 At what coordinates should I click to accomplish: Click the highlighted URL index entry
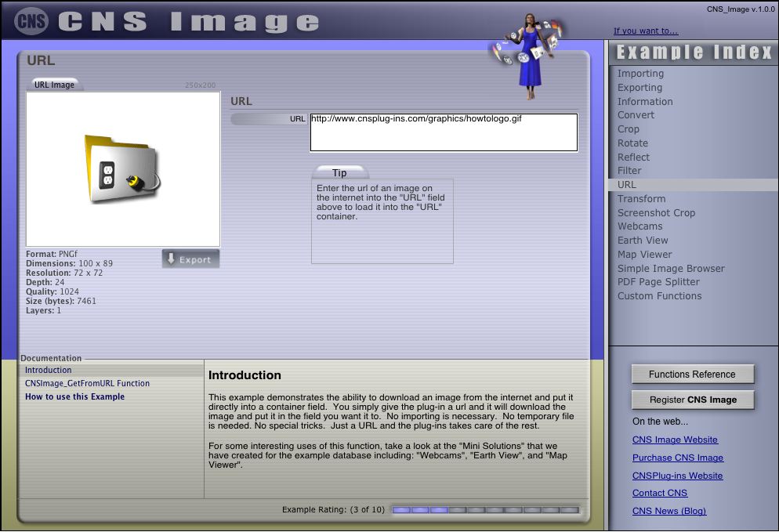pyautogui.click(x=694, y=184)
